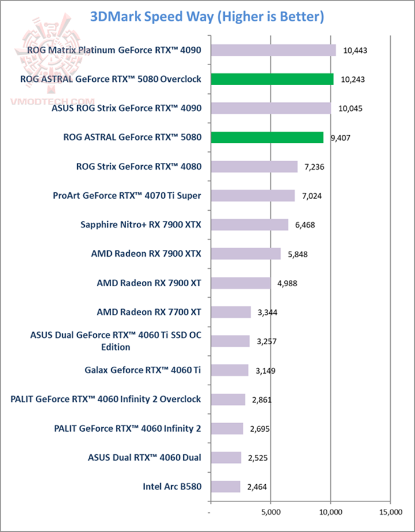Select the 'ROG ASTRAL GeForce RTX 5080 Overclock' label

(111, 79)
